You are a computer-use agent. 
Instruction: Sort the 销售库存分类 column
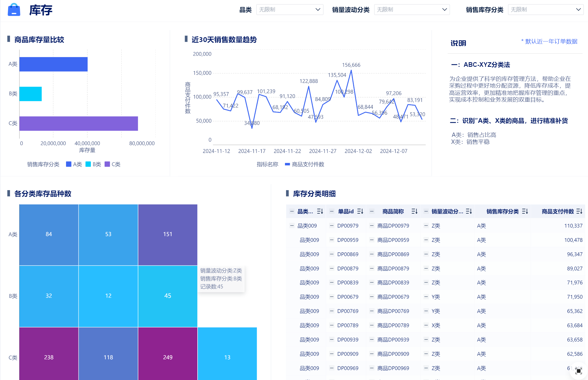click(525, 211)
